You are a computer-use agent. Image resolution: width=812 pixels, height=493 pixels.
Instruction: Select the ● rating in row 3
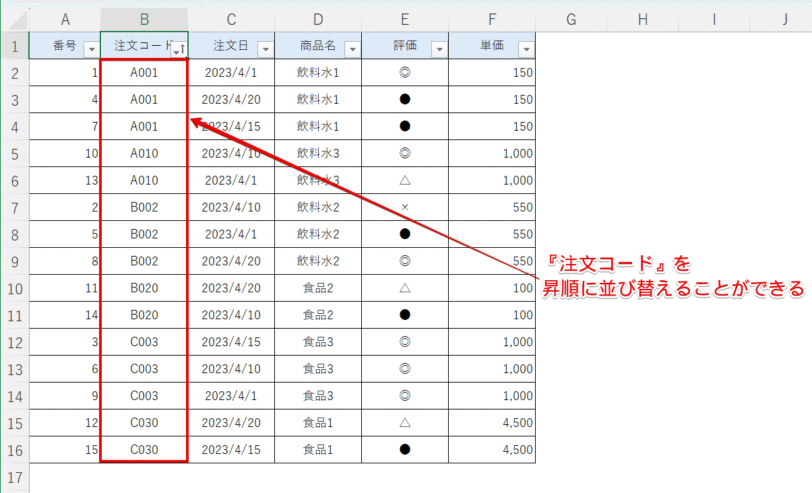(405, 99)
